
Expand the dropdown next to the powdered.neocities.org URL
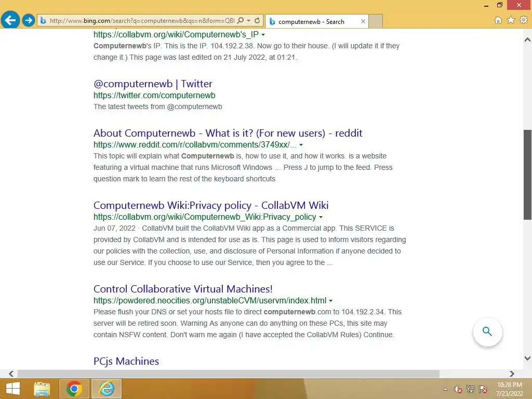coord(331,301)
